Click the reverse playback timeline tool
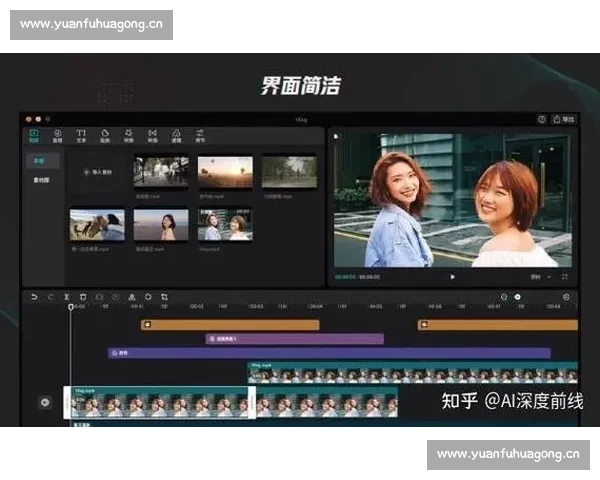 [115, 297]
